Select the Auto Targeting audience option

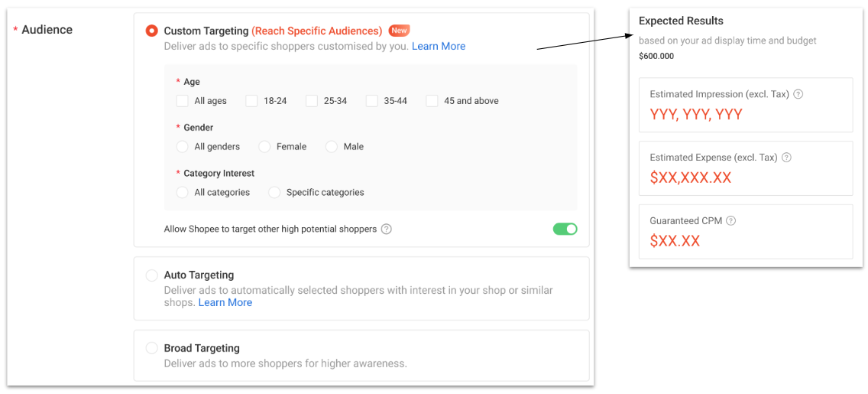click(x=151, y=275)
